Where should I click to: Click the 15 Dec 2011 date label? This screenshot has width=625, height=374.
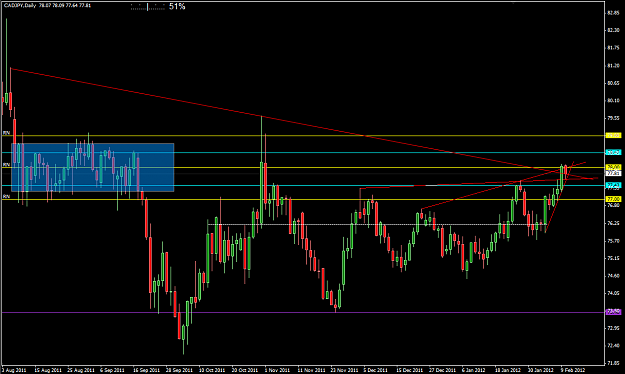click(409, 370)
